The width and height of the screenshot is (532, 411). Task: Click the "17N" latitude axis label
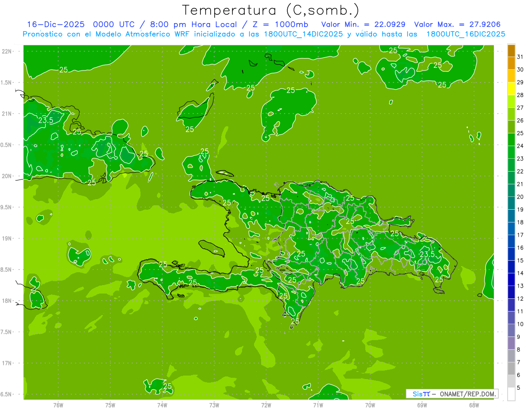[8, 363]
